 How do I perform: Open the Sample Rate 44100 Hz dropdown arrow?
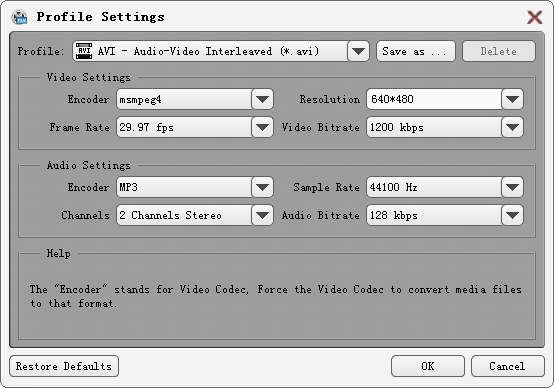(512, 187)
